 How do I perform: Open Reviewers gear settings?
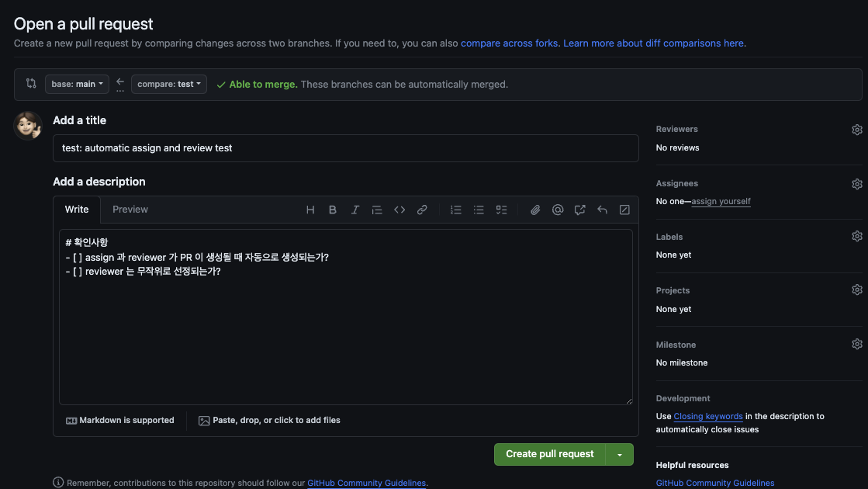pos(857,130)
